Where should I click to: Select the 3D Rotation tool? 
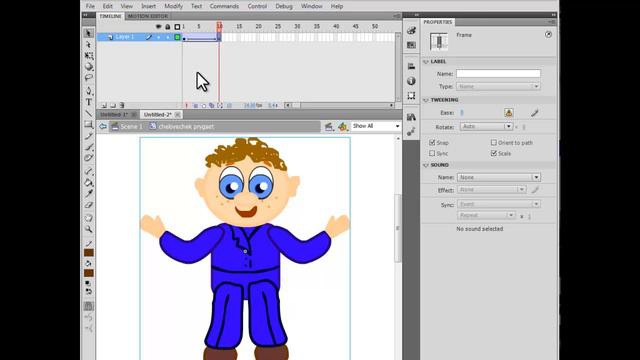click(89, 67)
